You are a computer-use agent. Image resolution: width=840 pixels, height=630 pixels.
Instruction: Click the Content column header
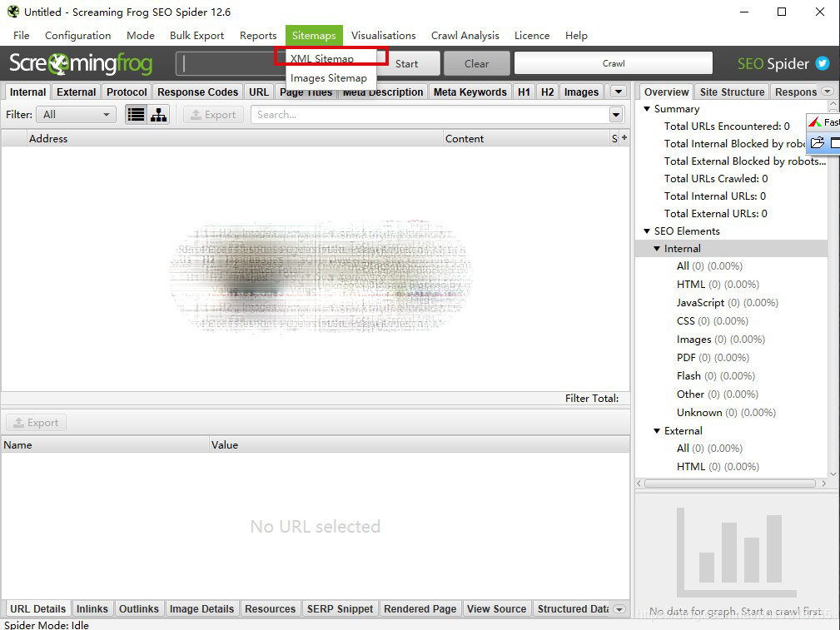(x=526, y=138)
